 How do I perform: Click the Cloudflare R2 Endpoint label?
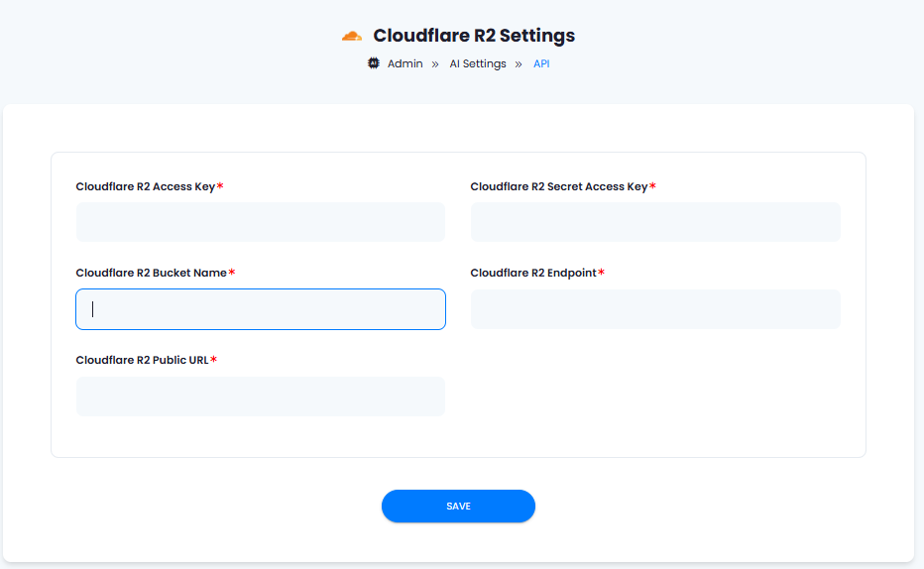(x=533, y=273)
